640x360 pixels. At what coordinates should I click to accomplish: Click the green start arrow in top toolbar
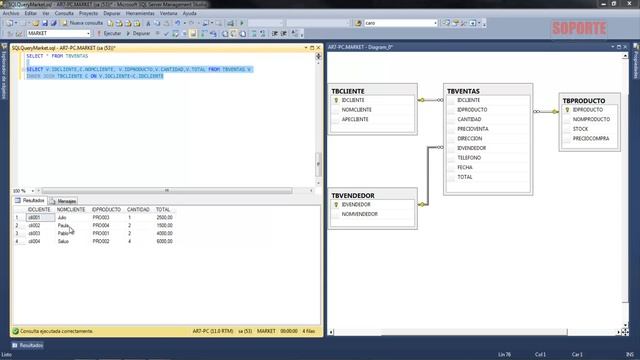pos(242,23)
